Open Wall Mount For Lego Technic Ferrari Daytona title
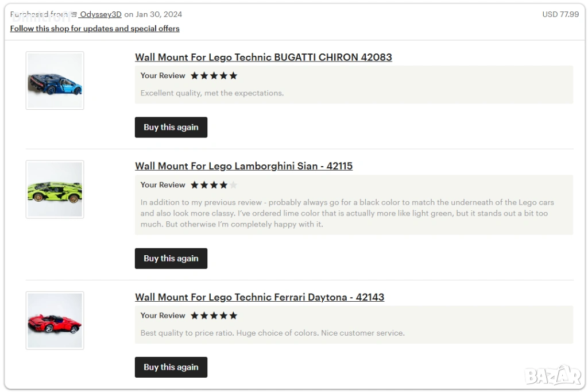 click(x=259, y=297)
